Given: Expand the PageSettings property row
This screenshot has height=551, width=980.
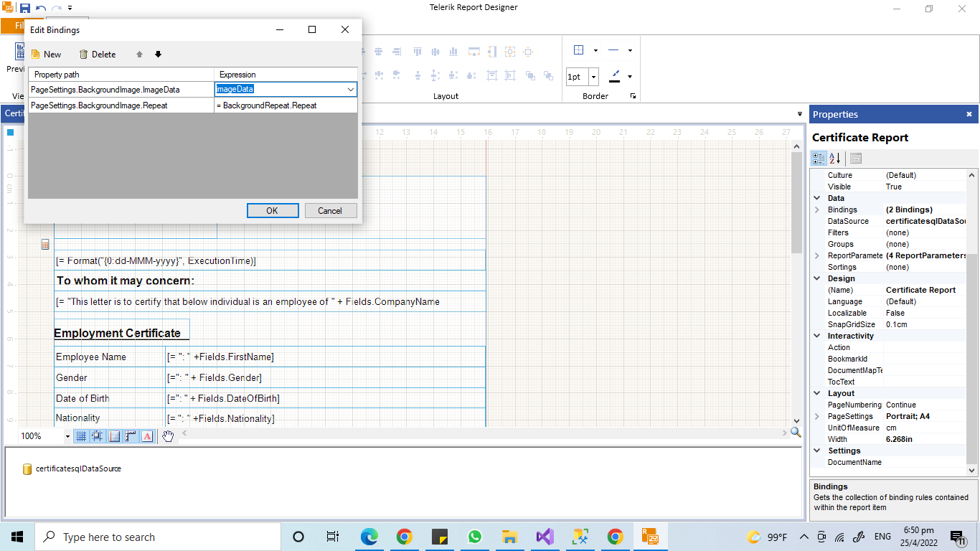Looking at the screenshot, I should click(x=817, y=416).
